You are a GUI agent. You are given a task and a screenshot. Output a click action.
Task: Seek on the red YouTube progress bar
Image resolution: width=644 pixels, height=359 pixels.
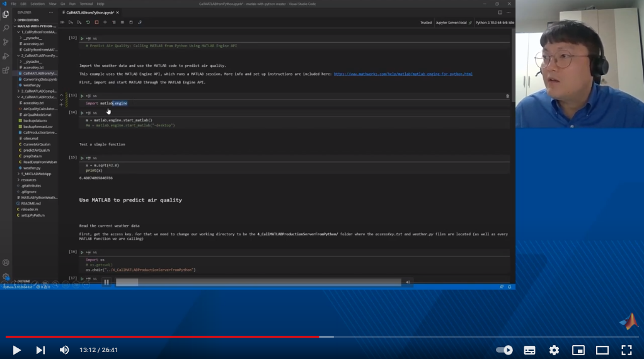coord(162,337)
